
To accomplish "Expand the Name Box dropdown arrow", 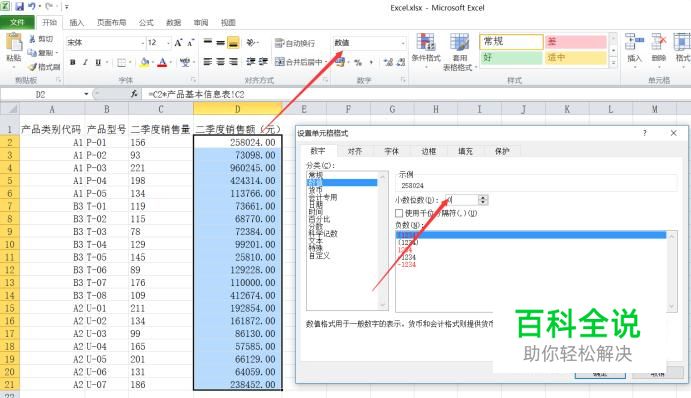I will 86,94.
